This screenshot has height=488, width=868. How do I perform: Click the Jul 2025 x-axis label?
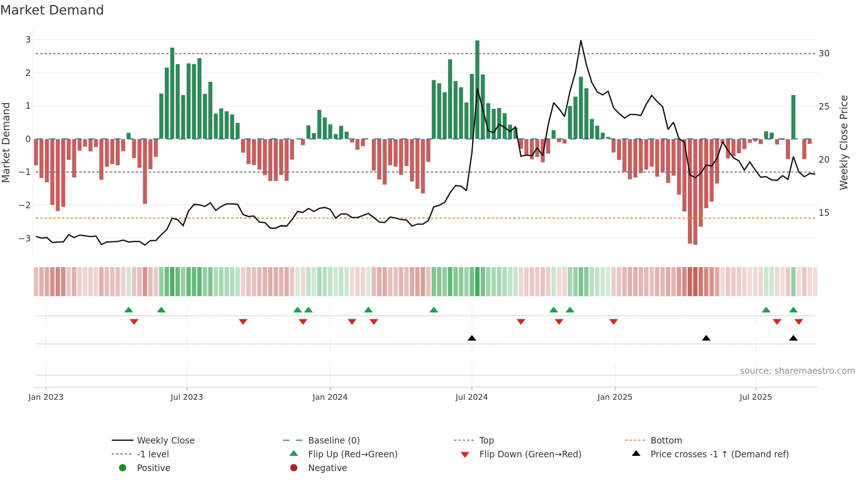point(756,397)
